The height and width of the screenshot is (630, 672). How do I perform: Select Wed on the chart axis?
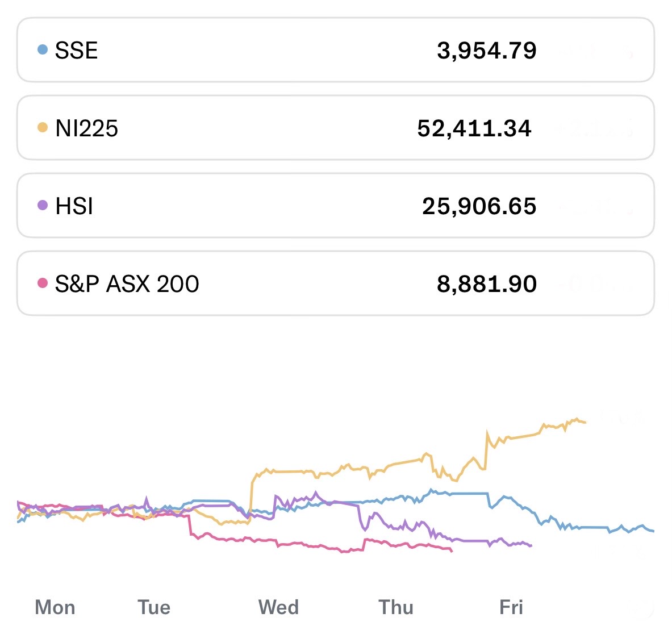tap(278, 607)
